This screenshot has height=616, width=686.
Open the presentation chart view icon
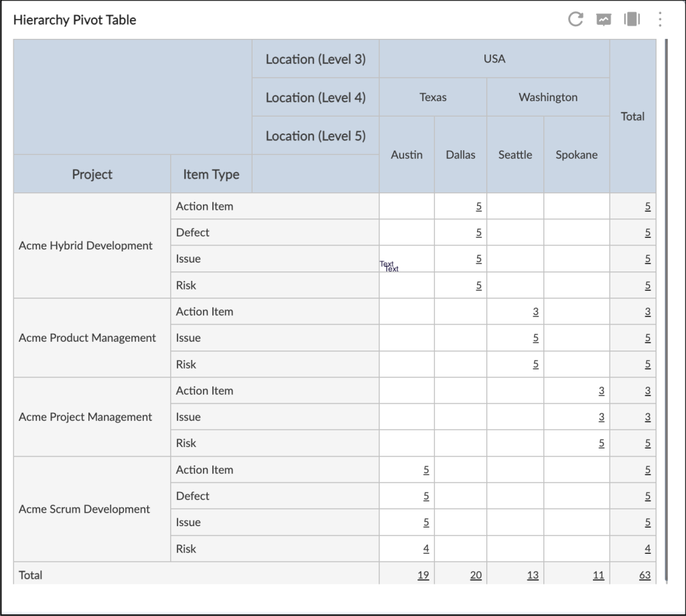[604, 19]
